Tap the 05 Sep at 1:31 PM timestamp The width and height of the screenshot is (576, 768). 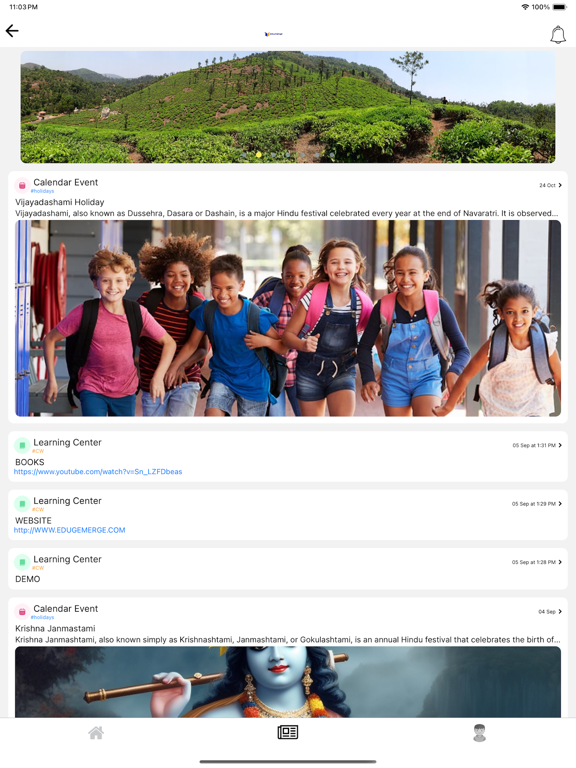pyautogui.click(x=534, y=445)
